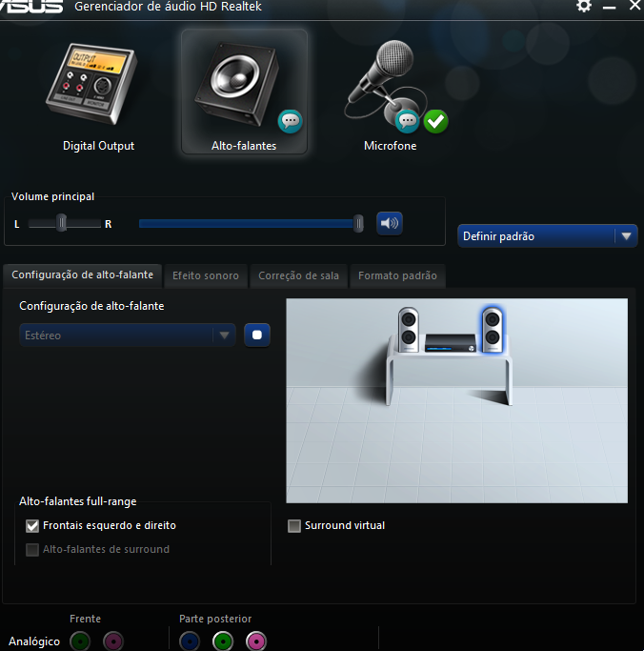Viewport: 644px width, 651px height.
Task: Stop the speaker test with square button
Action: tap(257, 336)
